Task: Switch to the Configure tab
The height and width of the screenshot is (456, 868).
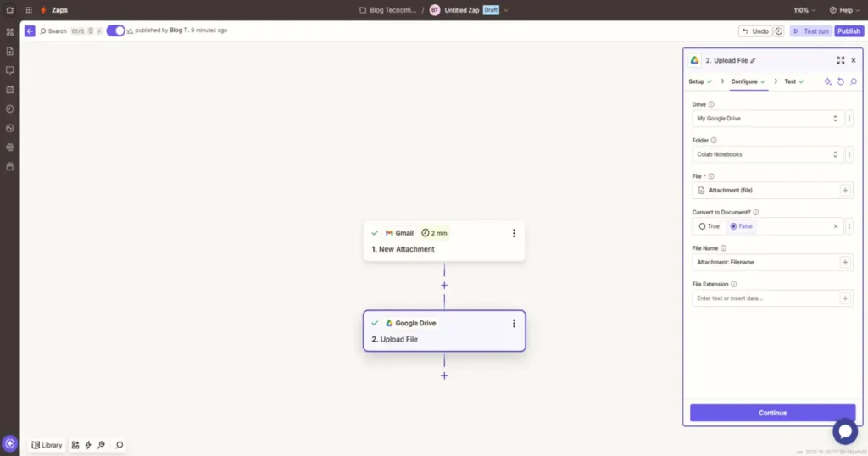Action: 748,81
